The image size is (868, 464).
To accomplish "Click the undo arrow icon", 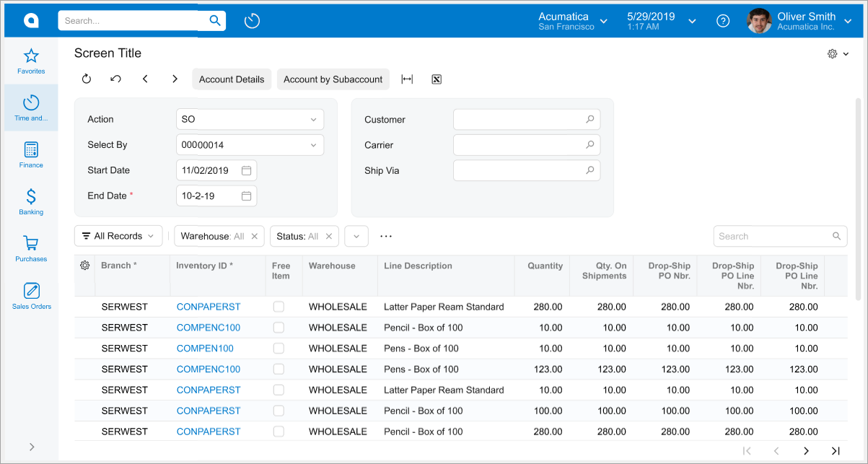I will tap(115, 79).
